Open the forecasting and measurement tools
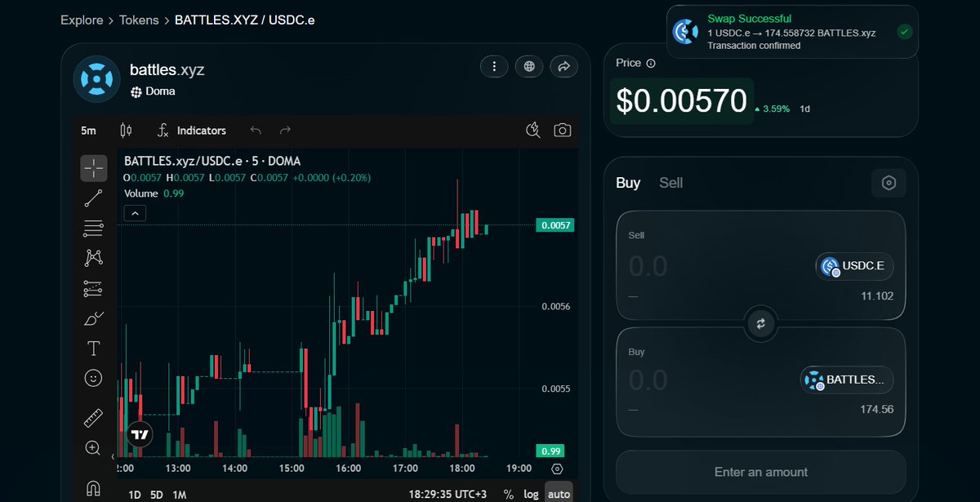Image resolution: width=980 pixels, height=502 pixels. (93, 288)
